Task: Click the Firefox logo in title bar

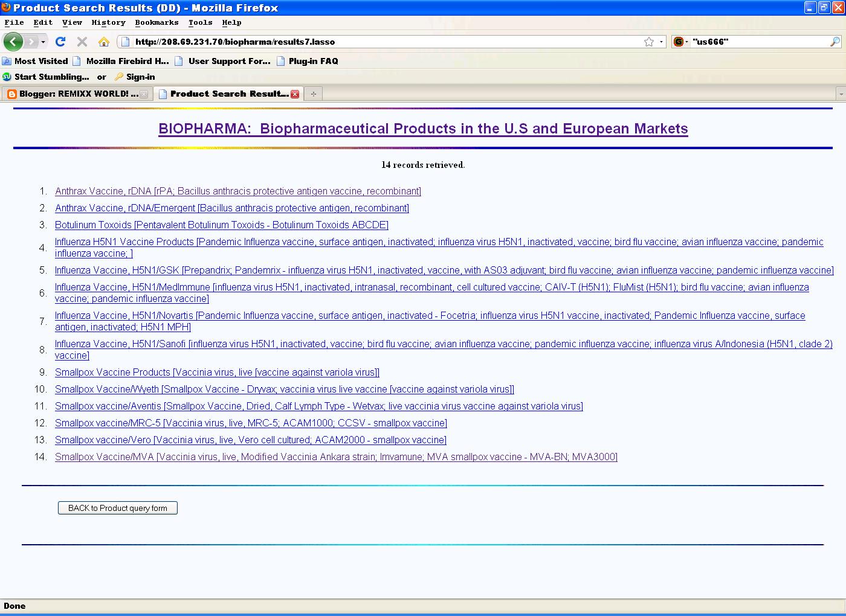Action: tap(6, 7)
